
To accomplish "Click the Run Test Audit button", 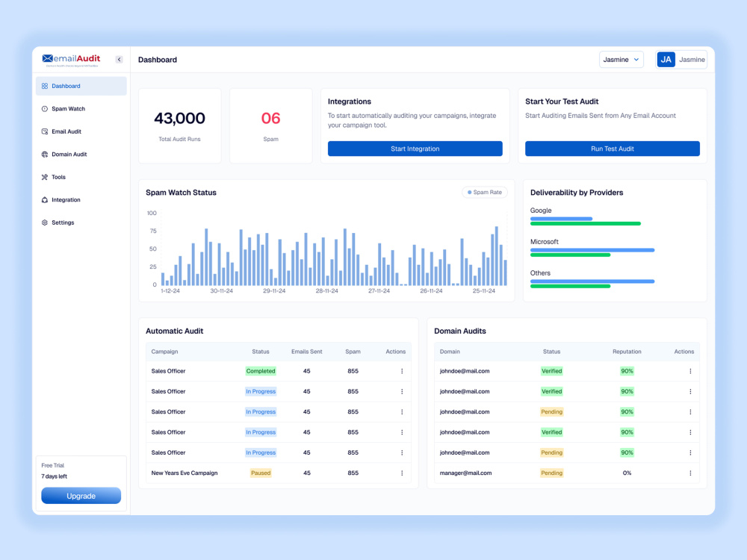I will click(x=613, y=149).
